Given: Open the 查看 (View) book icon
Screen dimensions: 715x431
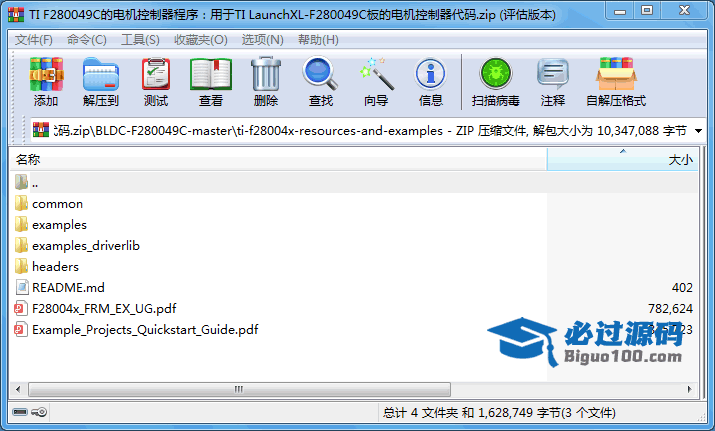Looking at the screenshot, I should 211,82.
